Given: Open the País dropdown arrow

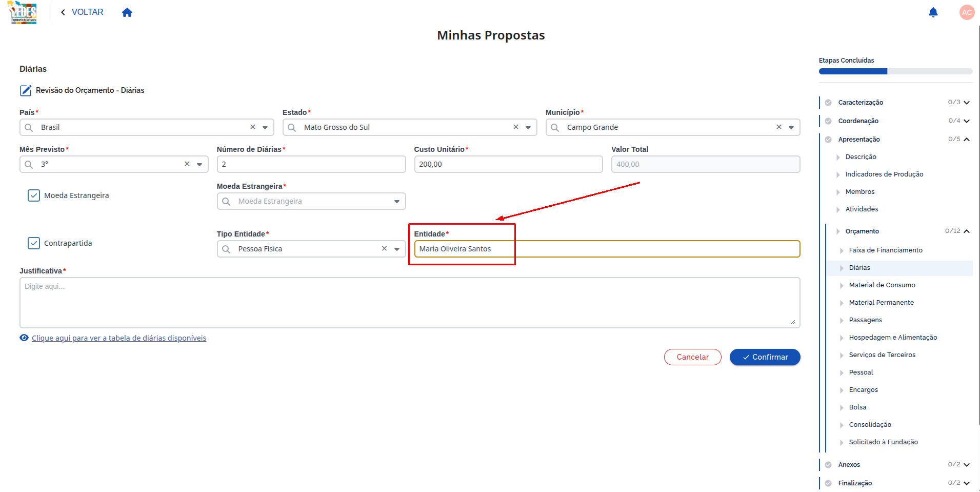Looking at the screenshot, I should pyautogui.click(x=265, y=128).
